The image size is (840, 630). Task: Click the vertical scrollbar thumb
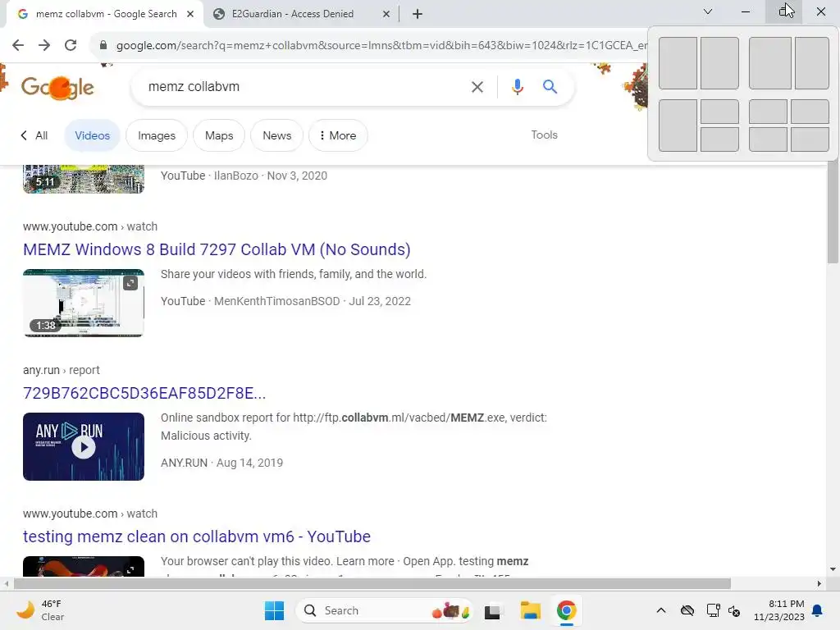pos(833,212)
